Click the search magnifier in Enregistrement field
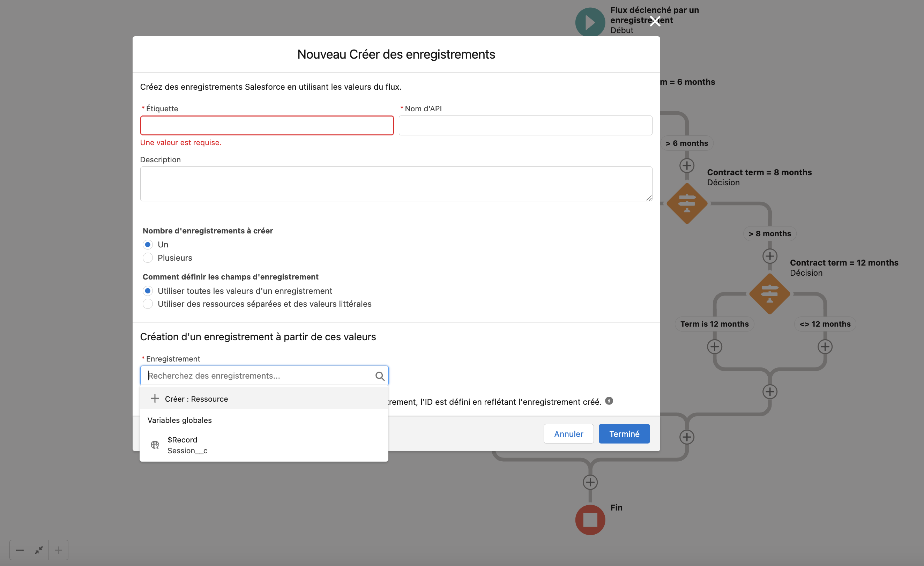Viewport: 924px width, 566px height. click(x=380, y=376)
